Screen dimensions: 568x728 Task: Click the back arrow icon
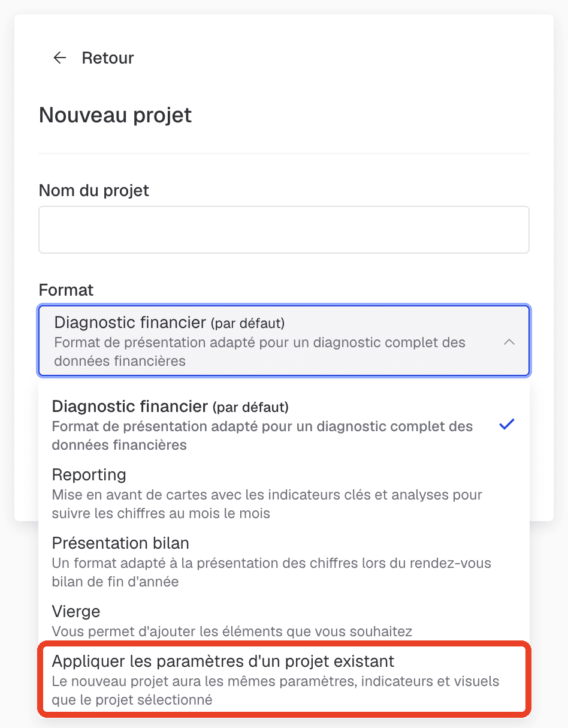59,58
